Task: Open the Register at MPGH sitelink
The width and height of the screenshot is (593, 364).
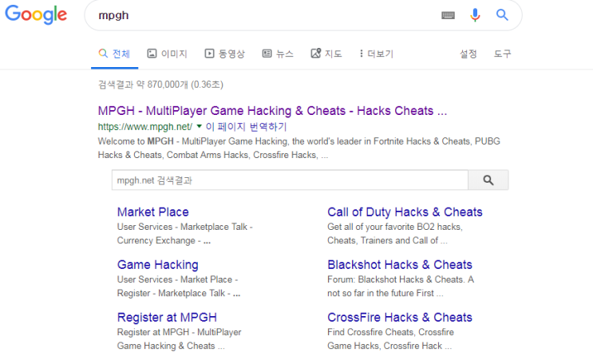Action: [x=167, y=317]
